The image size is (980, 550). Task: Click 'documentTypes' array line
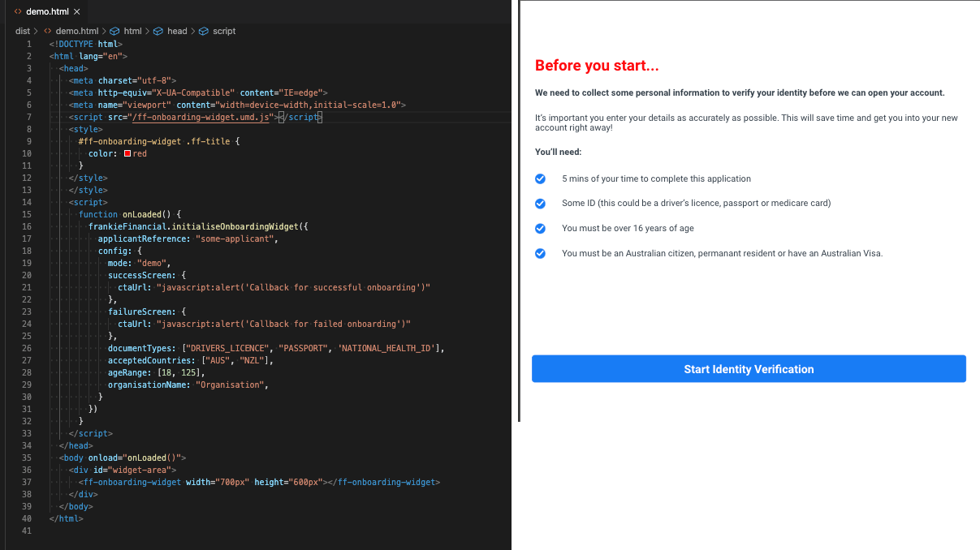(x=277, y=348)
